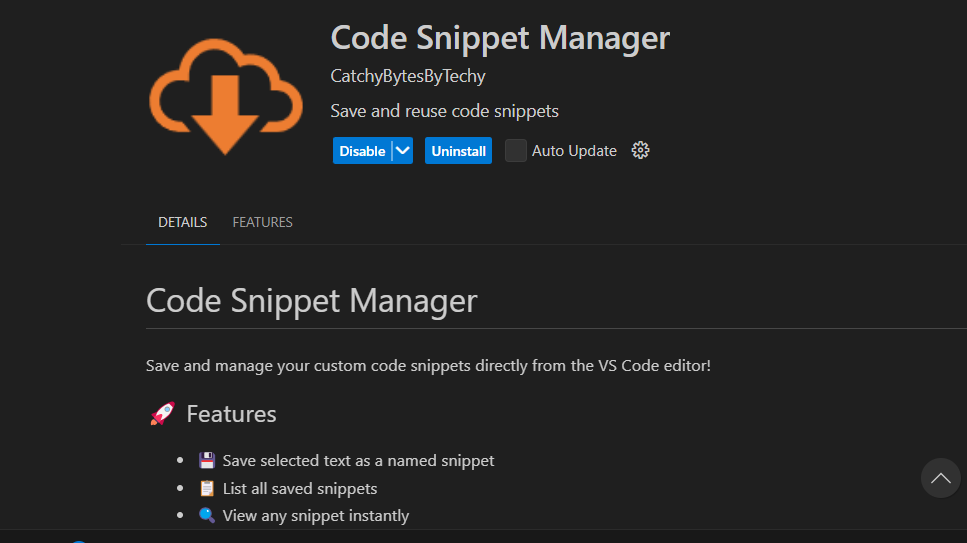Switch to the DETAILS tab
The width and height of the screenshot is (967, 543).
[x=183, y=222]
